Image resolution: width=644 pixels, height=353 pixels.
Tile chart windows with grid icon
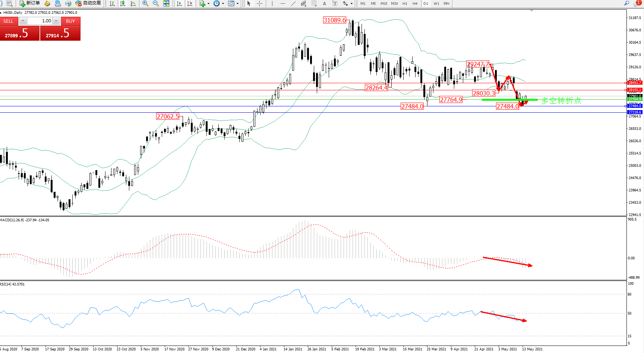click(x=166, y=3)
